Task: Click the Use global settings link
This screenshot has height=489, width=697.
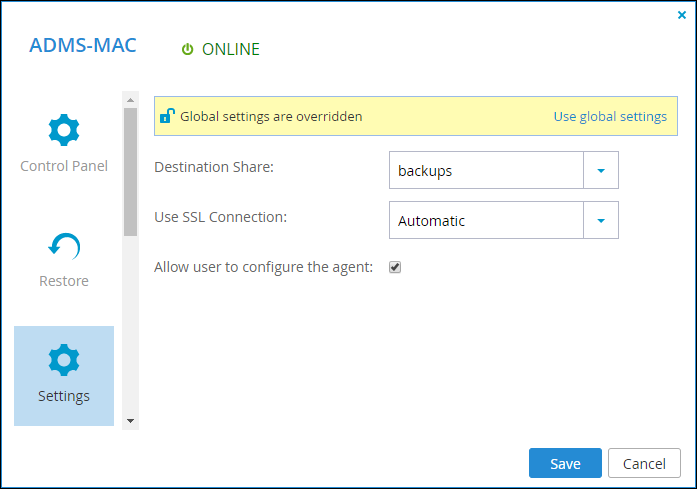Action: (x=610, y=116)
